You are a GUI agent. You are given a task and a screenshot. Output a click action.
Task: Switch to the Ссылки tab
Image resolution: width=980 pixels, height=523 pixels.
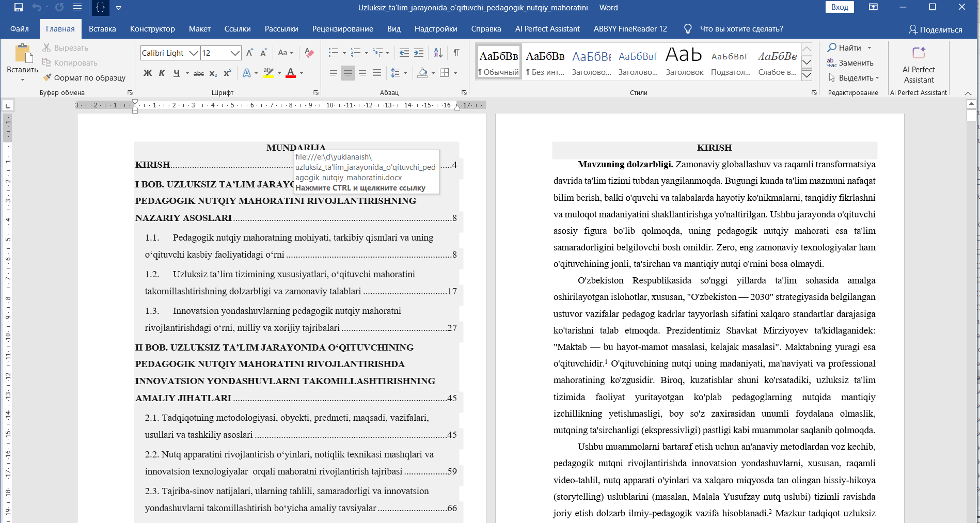[238, 29]
